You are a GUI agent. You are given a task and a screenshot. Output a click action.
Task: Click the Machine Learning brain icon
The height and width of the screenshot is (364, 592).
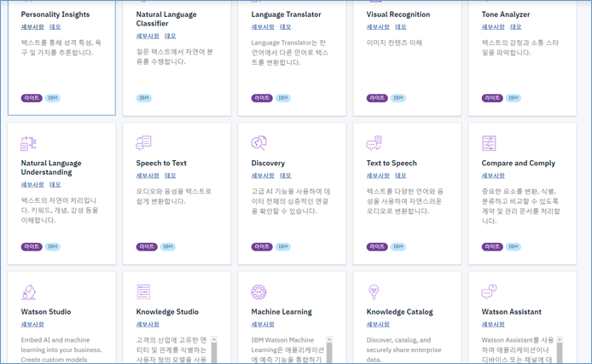[258, 292]
